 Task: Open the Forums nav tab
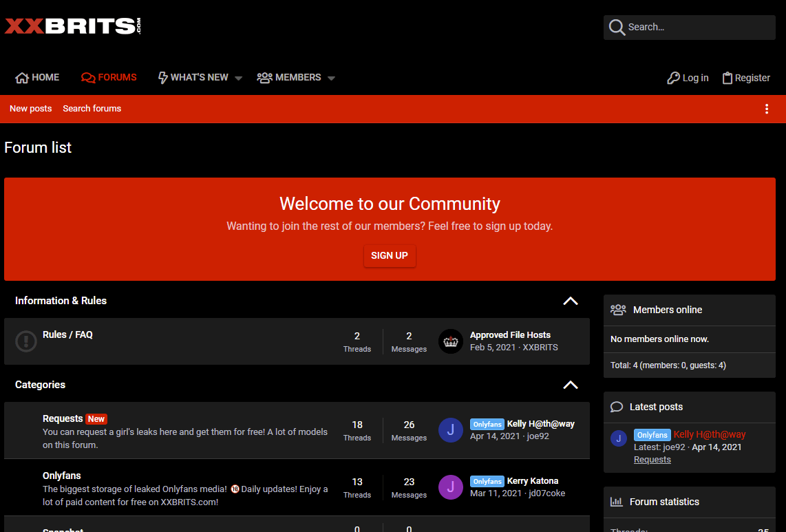coord(109,78)
